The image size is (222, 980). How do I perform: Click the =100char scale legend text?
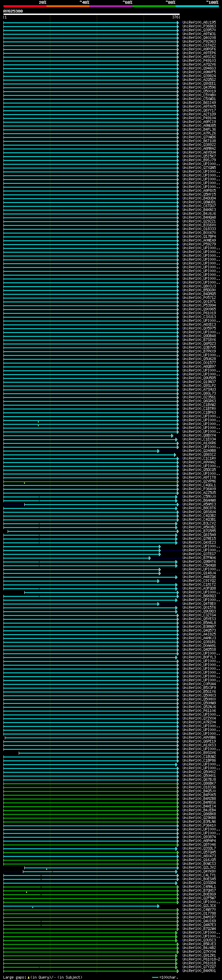click(169, 977)
